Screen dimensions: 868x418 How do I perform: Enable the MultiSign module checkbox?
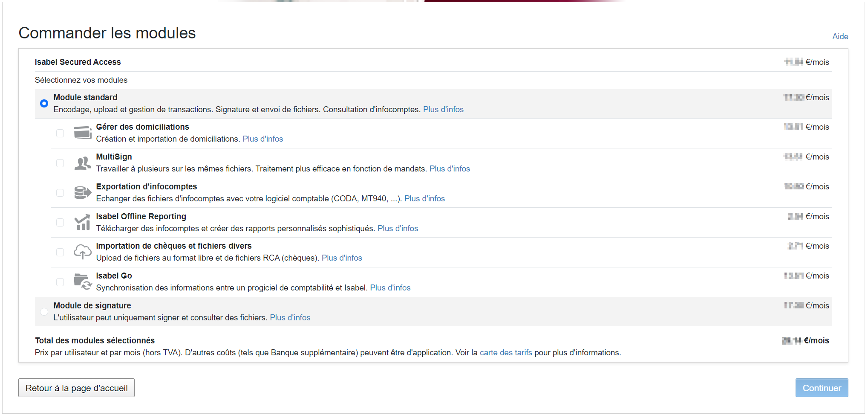click(x=60, y=163)
